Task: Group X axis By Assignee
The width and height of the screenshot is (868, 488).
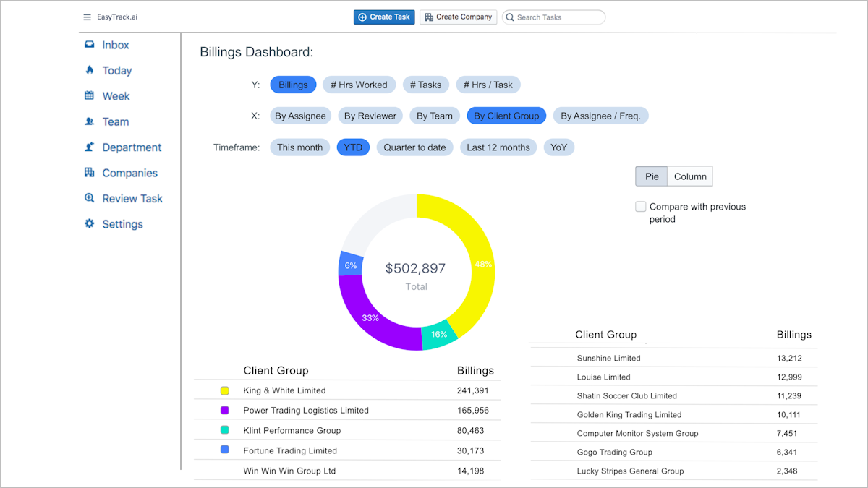Action: [x=300, y=116]
